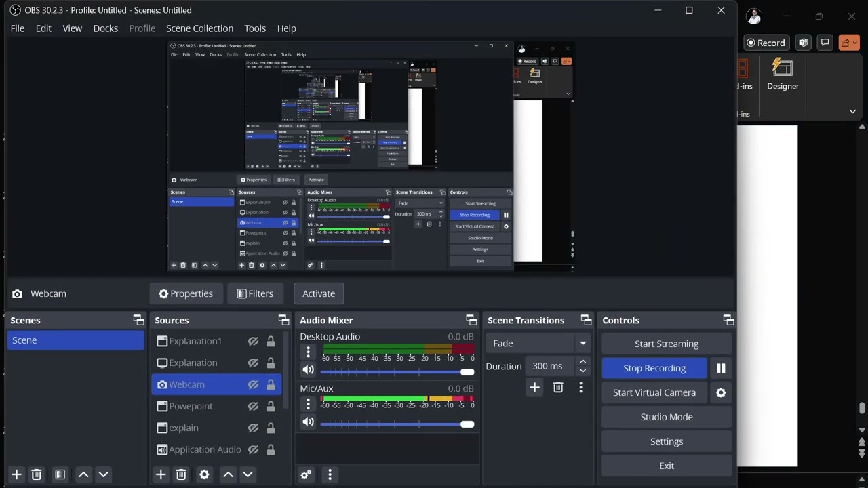Open the File menu
This screenshot has height=488, width=868.
(18, 28)
